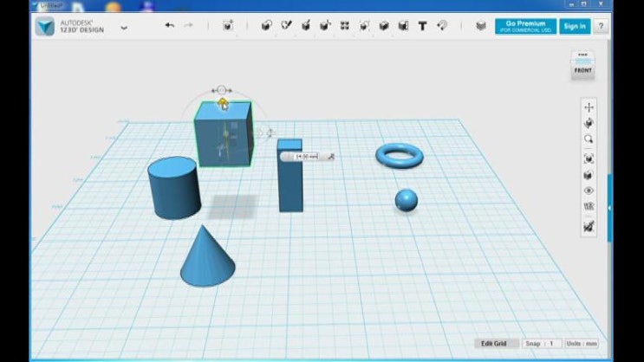This screenshot has width=644, height=362.
Task: Select the sphere object
Action: [407, 200]
